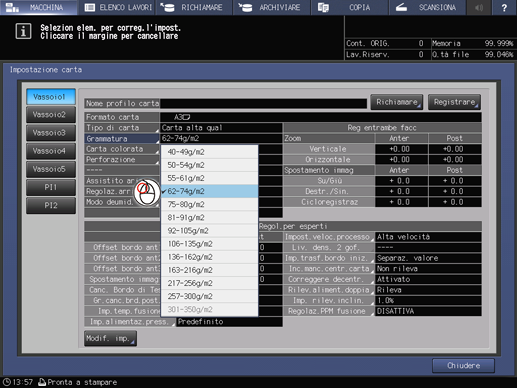Select Vassoio3 tray
Screen dimensions: 517x388
(51, 133)
